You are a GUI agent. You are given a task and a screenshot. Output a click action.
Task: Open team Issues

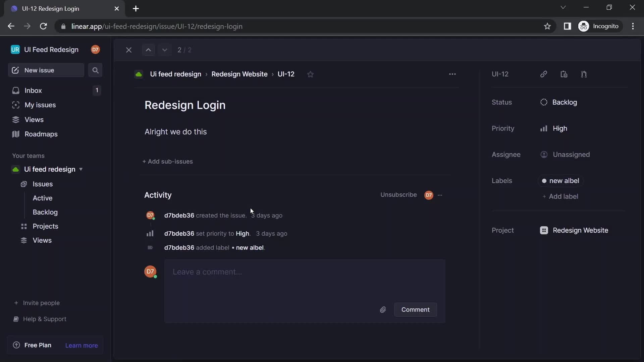pyautogui.click(x=43, y=184)
